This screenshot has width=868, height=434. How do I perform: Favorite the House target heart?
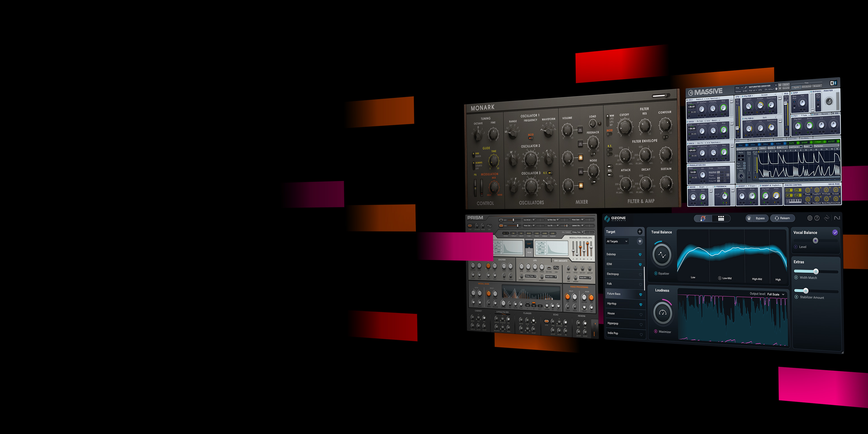pos(641,314)
